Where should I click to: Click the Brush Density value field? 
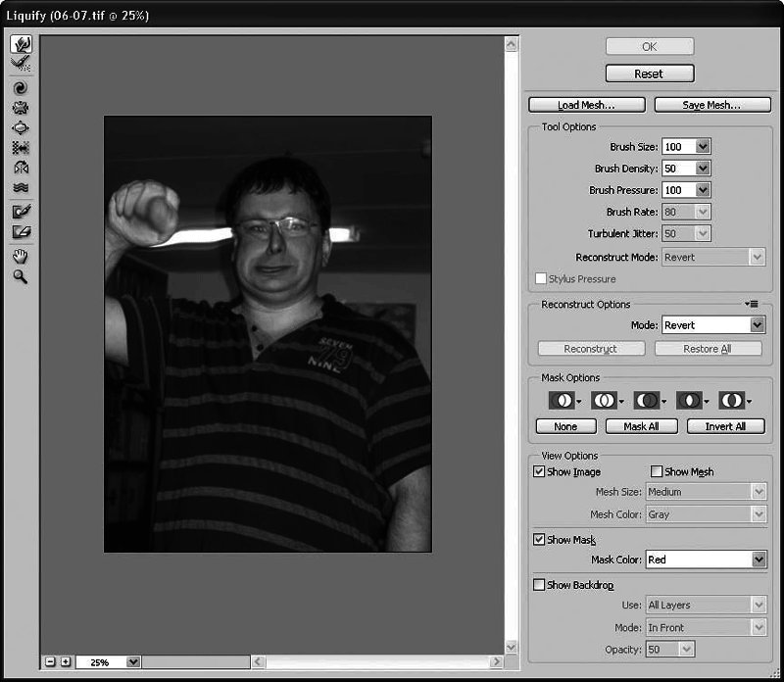(x=679, y=169)
